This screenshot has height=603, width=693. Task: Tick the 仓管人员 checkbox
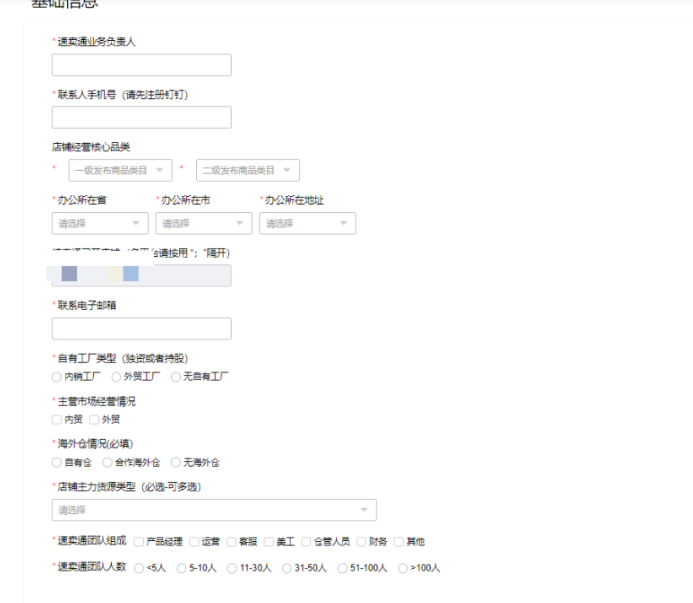307,542
